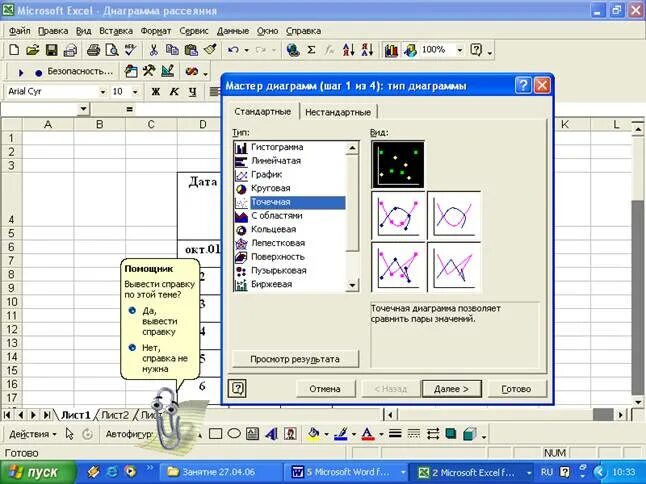Image resolution: width=646 pixels, height=484 pixels.
Task: Switch to the Нестандартные tab
Action: click(x=338, y=112)
